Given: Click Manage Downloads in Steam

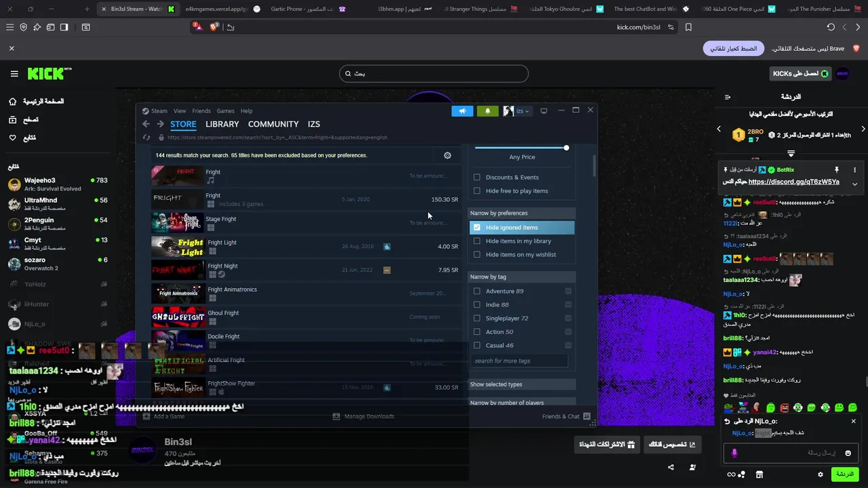Looking at the screenshot, I should coord(363,416).
